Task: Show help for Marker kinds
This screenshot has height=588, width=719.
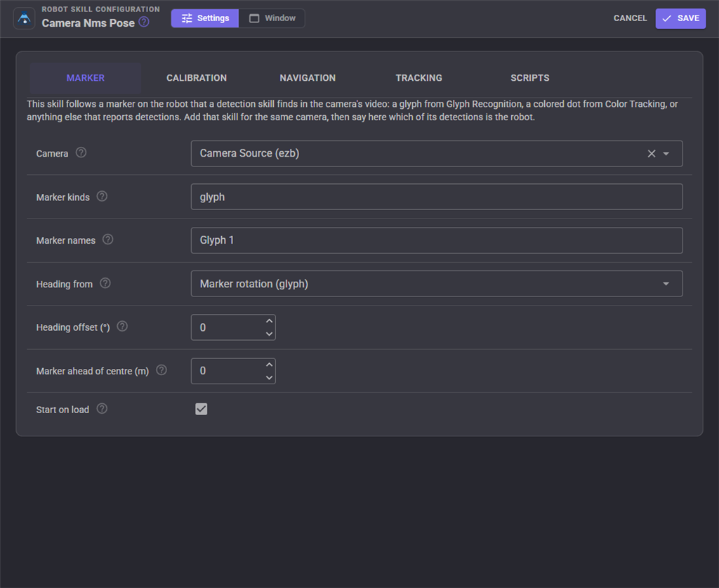Action: pyautogui.click(x=103, y=196)
